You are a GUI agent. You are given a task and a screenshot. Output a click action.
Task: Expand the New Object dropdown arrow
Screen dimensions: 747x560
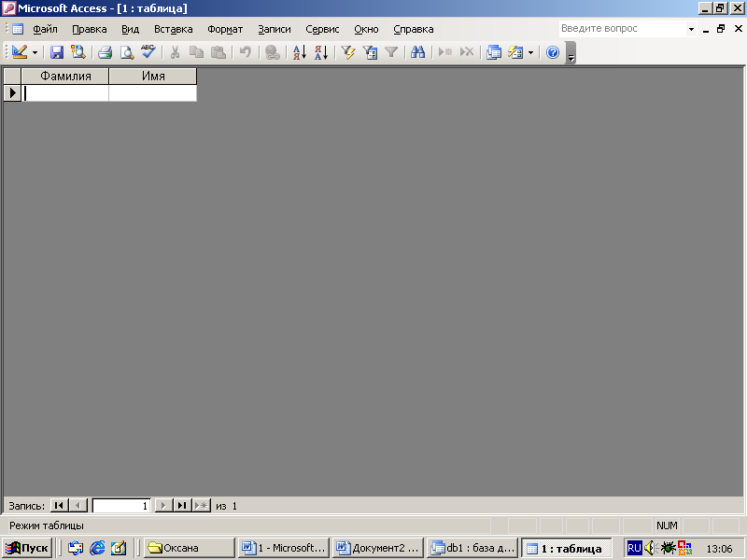click(x=530, y=52)
